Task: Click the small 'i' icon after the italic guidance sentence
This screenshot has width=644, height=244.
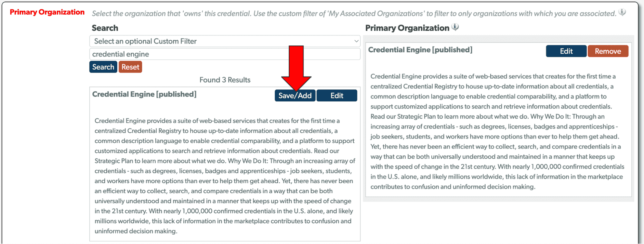Action: (622, 12)
